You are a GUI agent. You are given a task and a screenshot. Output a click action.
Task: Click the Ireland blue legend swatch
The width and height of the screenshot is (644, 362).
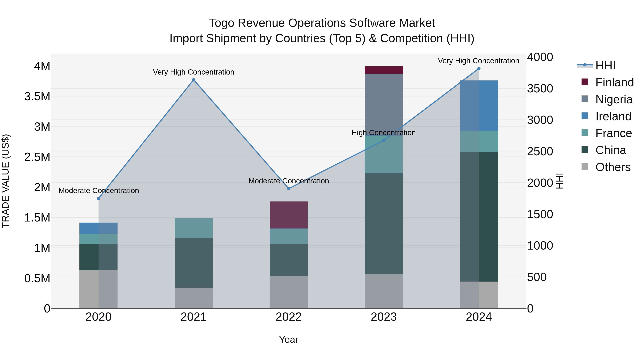(x=585, y=116)
